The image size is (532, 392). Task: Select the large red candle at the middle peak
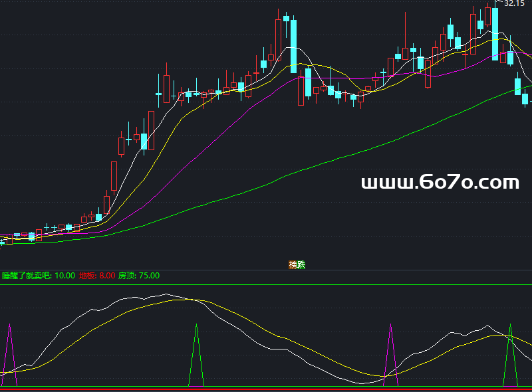(279, 40)
